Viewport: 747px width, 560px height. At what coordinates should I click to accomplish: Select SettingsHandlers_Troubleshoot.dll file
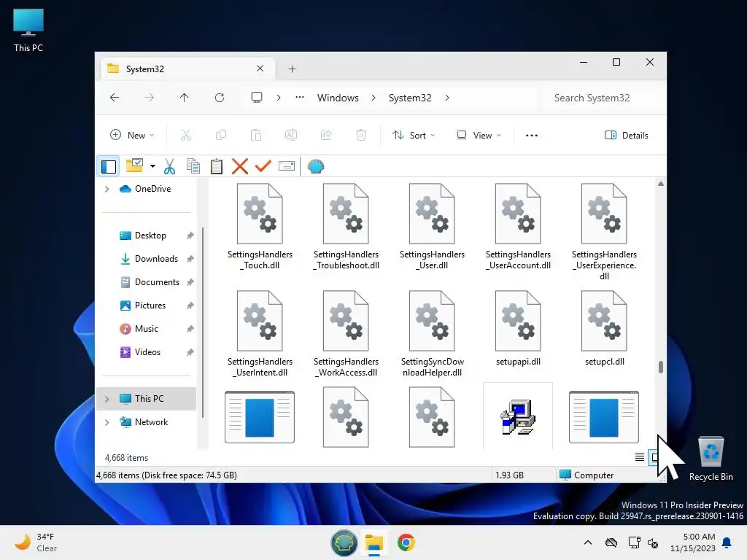pos(346,227)
